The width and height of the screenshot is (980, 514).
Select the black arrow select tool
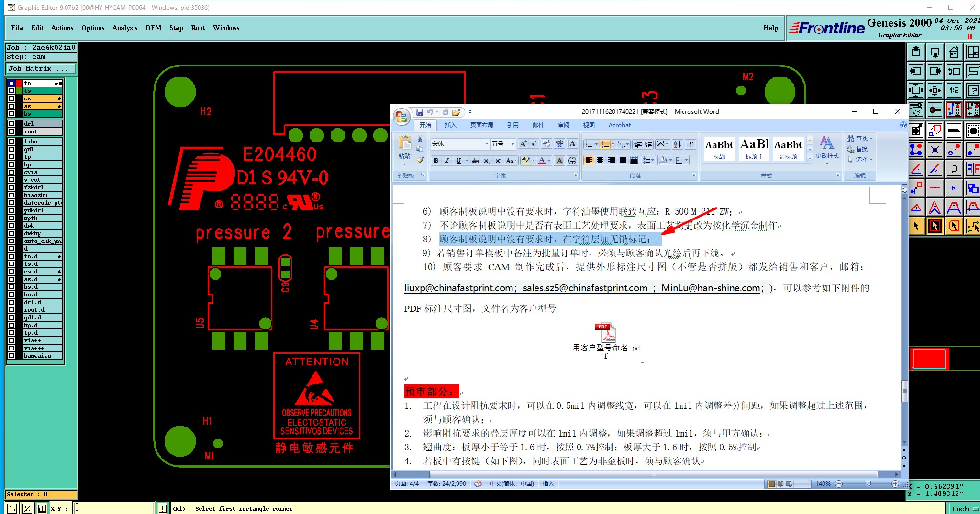(916, 226)
